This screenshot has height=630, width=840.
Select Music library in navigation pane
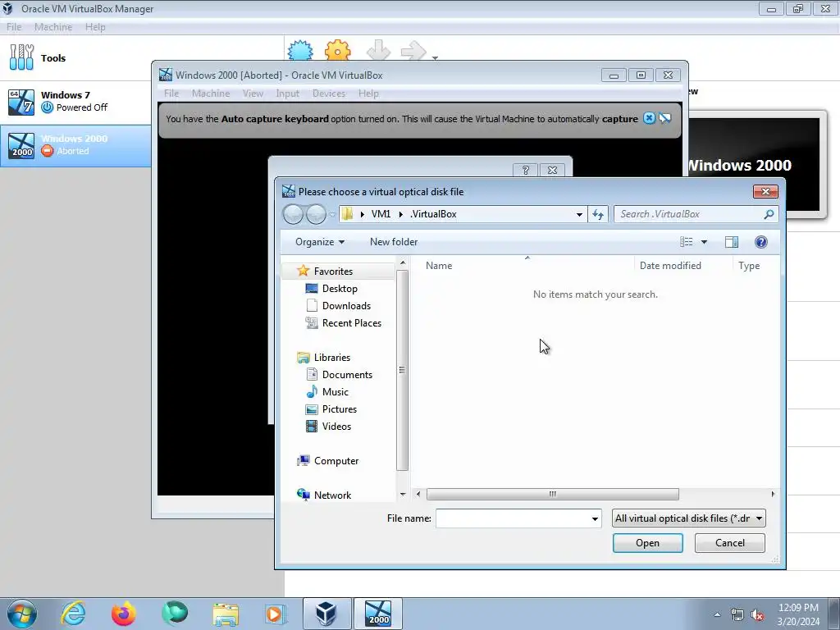336,391
